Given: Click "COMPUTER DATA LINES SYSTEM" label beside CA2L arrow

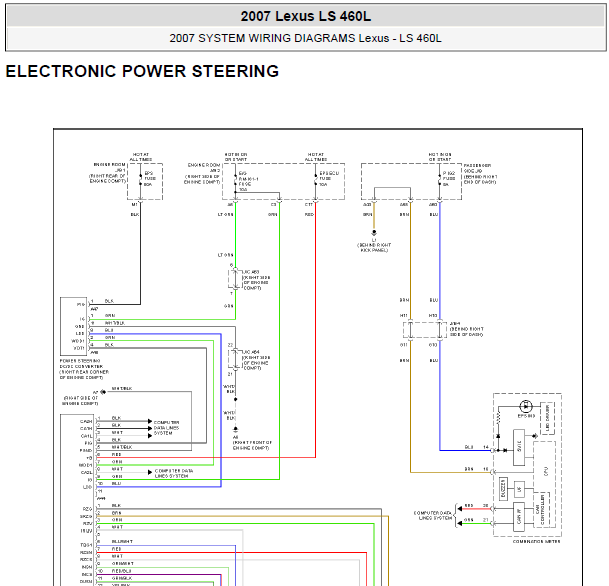Looking at the screenshot, I should tap(174, 473).
